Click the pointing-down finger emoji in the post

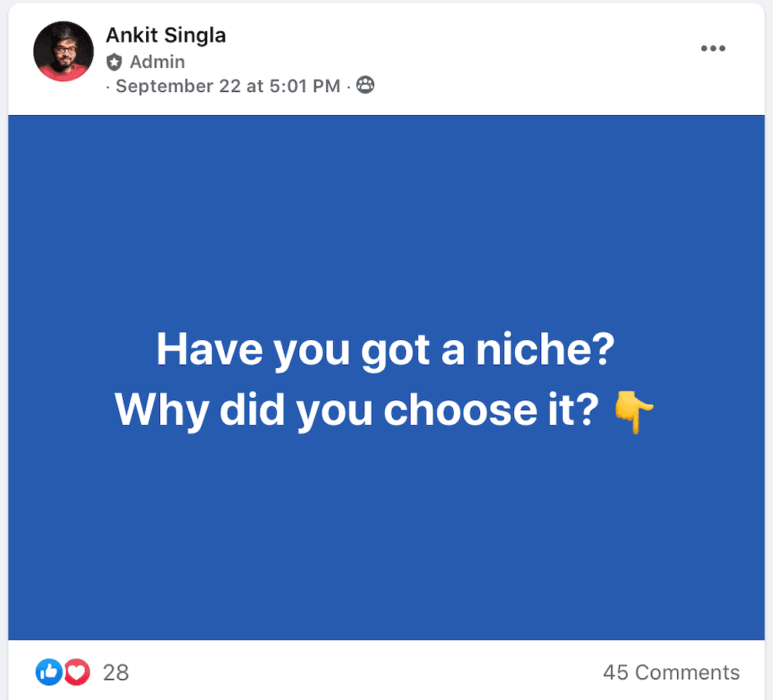point(635,411)
